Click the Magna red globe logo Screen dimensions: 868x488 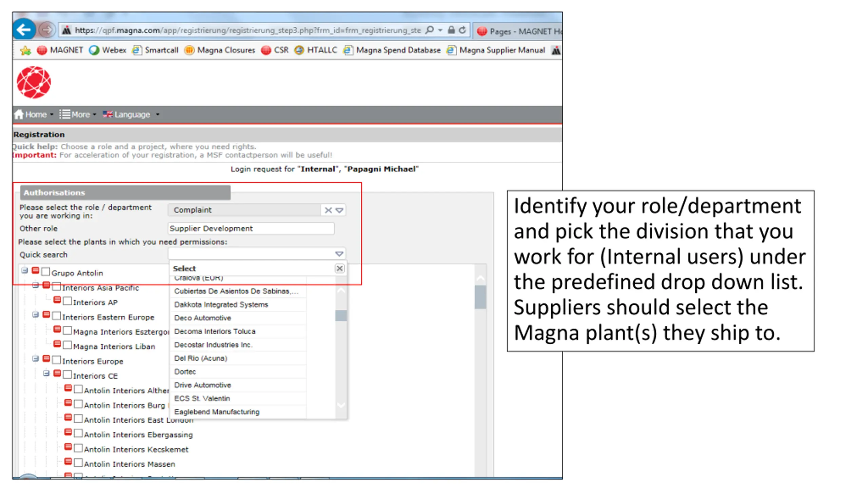[x=34, y=82]
